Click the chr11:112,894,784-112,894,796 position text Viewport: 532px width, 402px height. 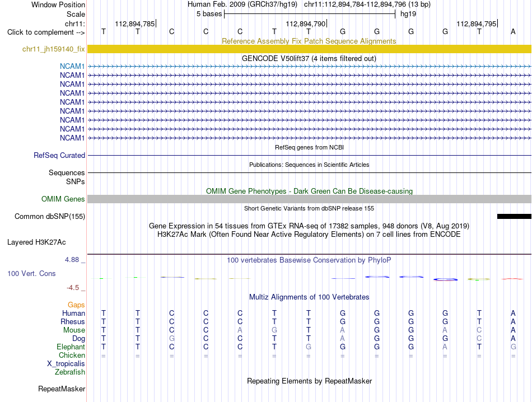[x=367, y=4]
